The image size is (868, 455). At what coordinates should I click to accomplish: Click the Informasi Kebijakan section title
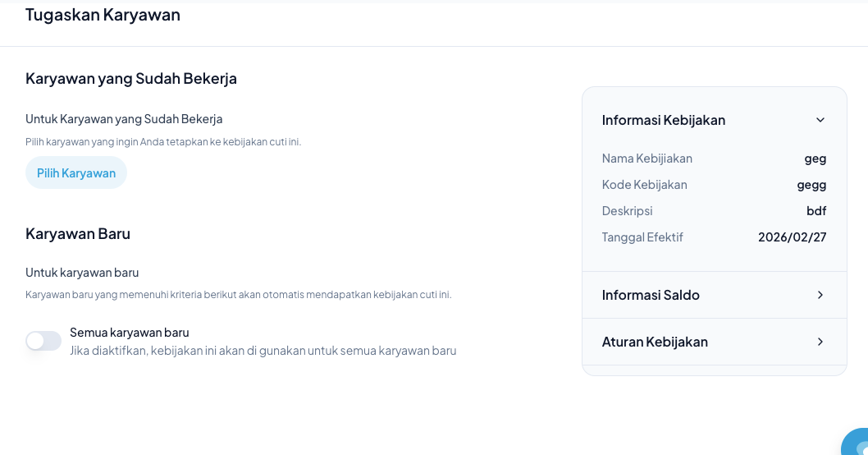click(x=663, y=120)
